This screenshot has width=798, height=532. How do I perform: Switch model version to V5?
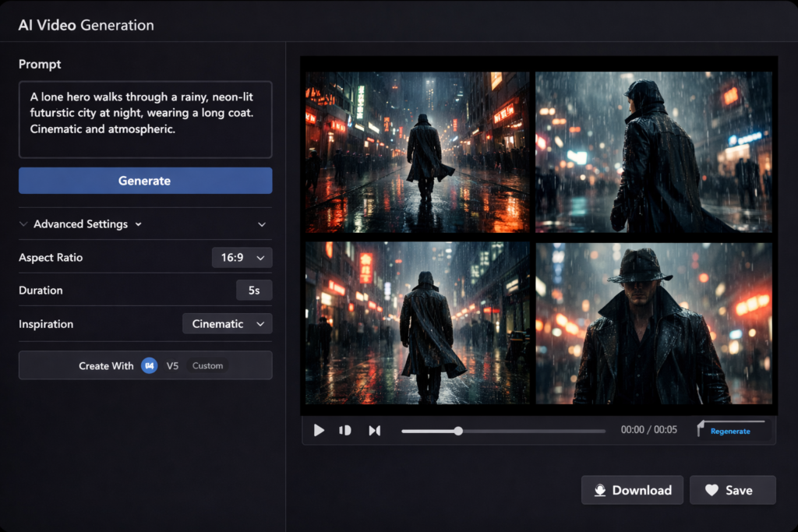(x=172, y=365)
